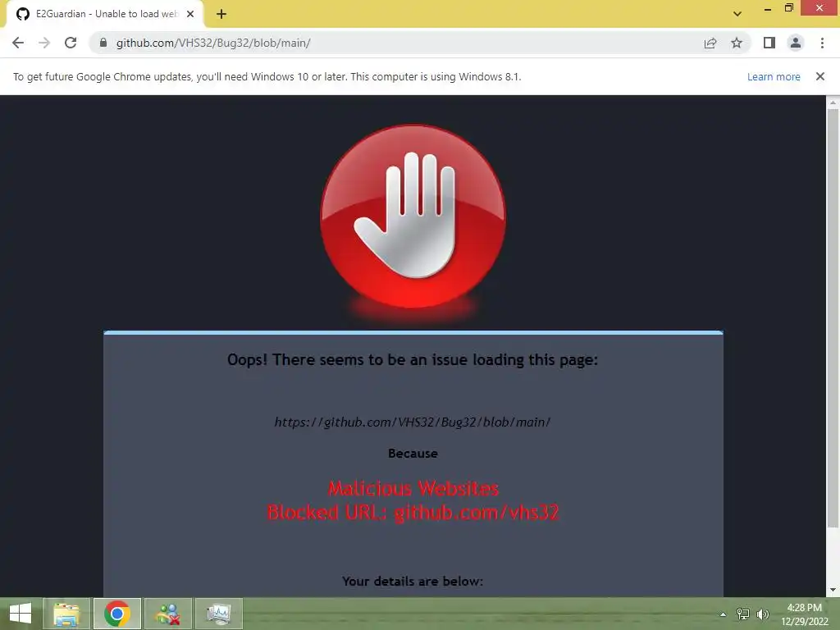840x630 pixels.
Task: Click 'Blocked URL: github.com/vhs32' text
Action: [x=413, y=513]
